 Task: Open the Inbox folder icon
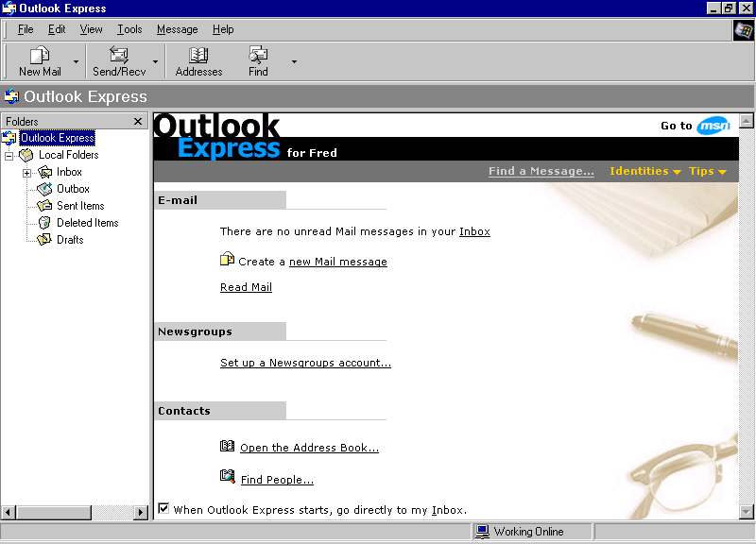coord(44,172)
